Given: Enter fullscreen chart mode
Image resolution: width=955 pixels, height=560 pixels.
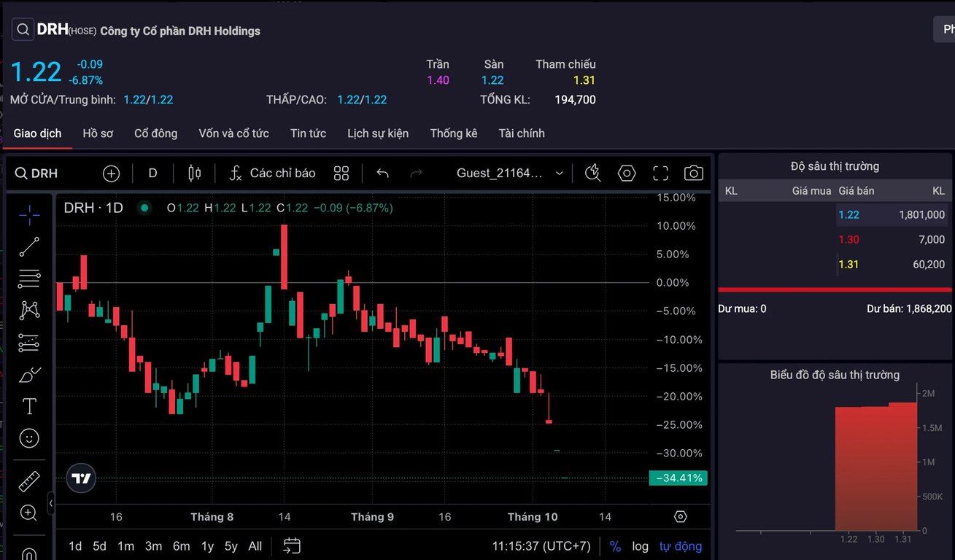Looking at the screenshot, I should click(660, 174).
